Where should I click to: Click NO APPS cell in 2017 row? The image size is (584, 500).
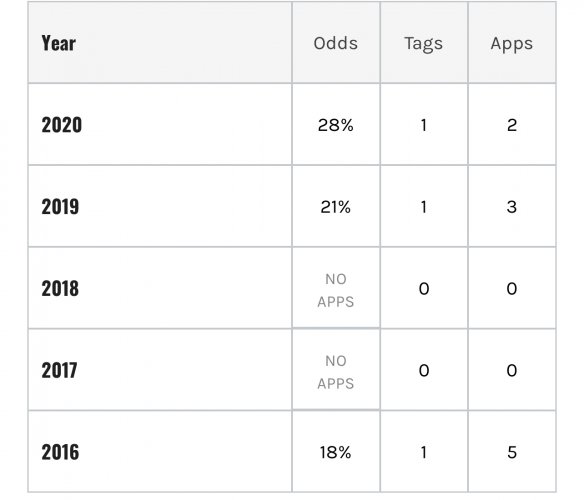pyautogui.click(x=336, y=372)
